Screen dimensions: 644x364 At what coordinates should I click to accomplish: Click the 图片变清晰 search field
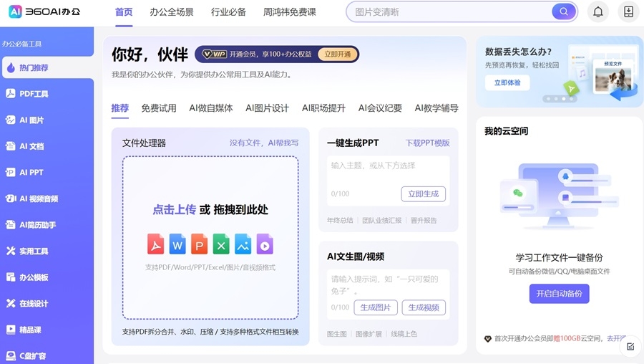pyautogui.click(x=450, y=12)
